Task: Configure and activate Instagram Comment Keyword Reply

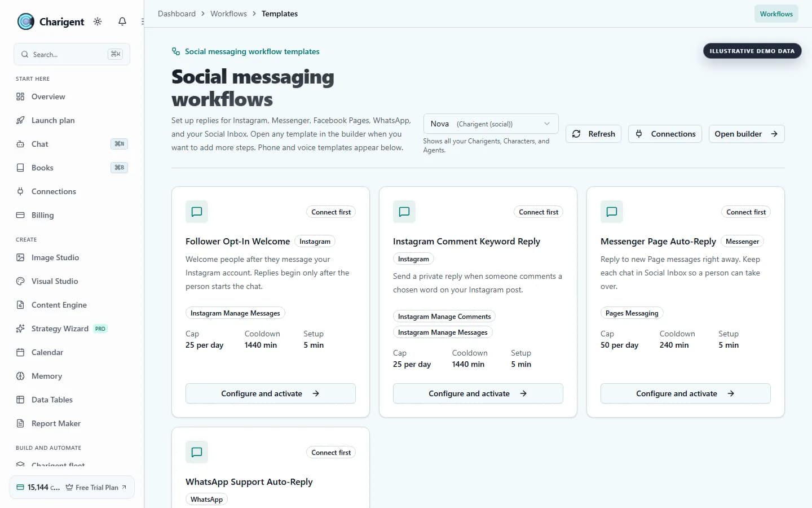Action: 478,393
